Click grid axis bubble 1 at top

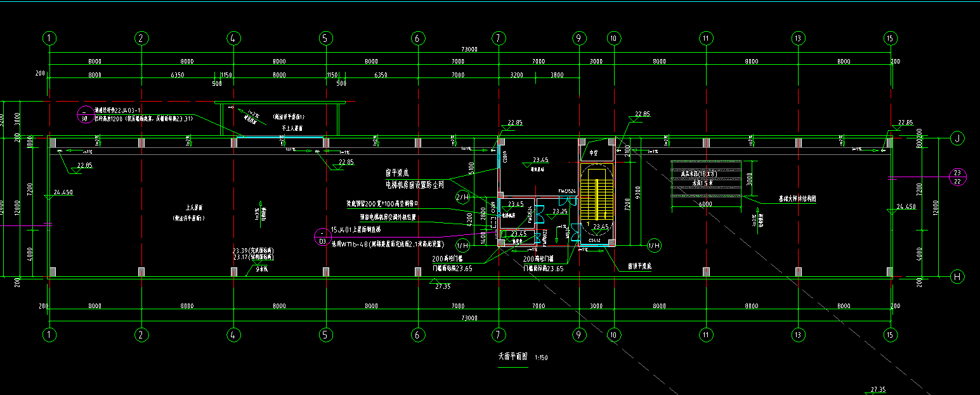49,38
